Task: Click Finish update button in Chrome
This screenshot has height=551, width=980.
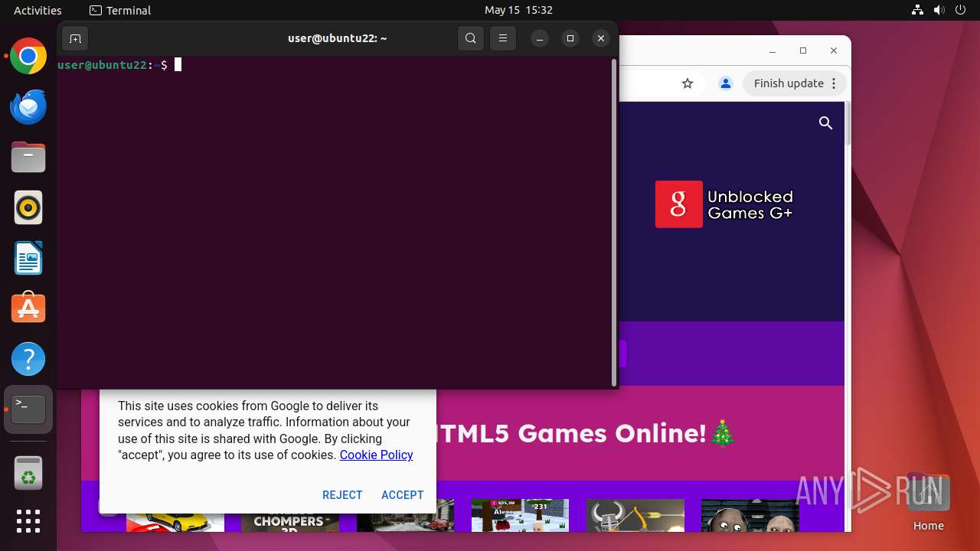Action: pyautogui.click(x=796, y=83)
